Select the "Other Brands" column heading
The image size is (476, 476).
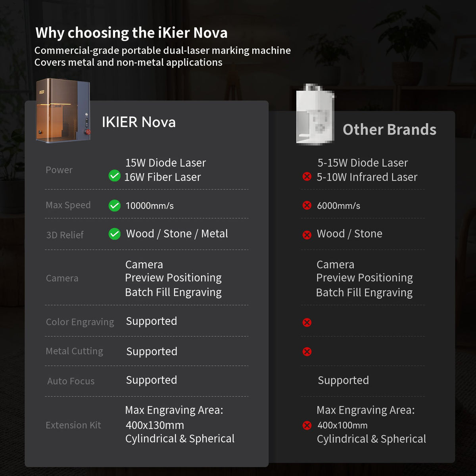(x=390, y=130)
